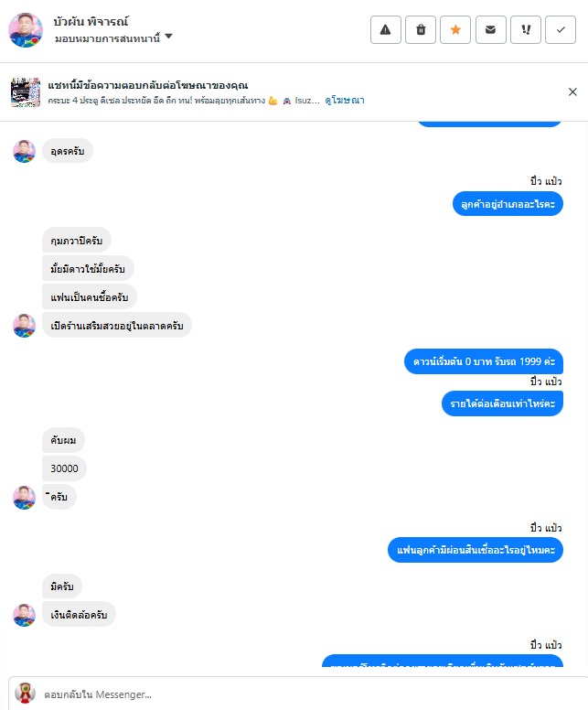Mark as follow-up with the exclamation icon
The height and width of the screenshot is (710, 588).
[526, 30]
